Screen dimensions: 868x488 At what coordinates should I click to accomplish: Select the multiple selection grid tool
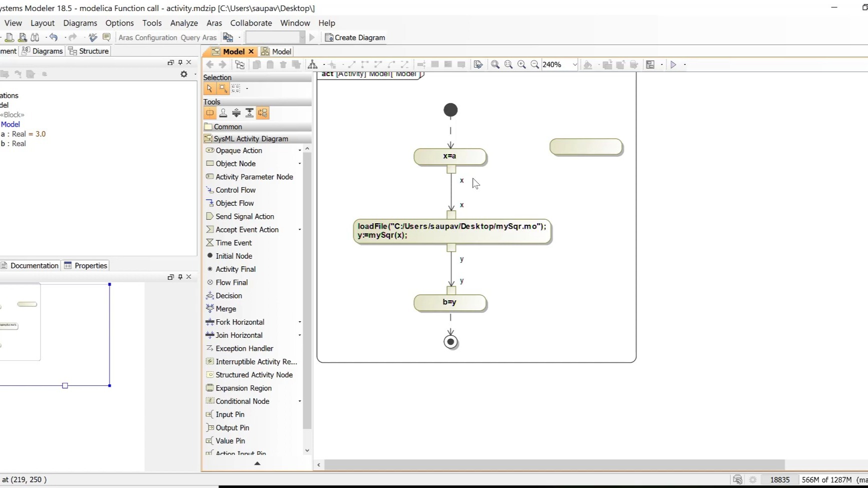pyautogui.click(x=236, y=89)
